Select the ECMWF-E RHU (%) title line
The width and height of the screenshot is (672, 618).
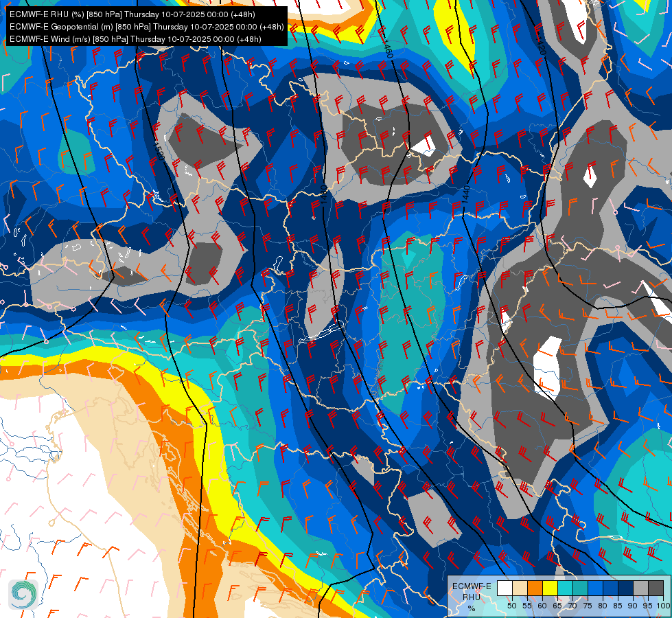coord(132,14)
